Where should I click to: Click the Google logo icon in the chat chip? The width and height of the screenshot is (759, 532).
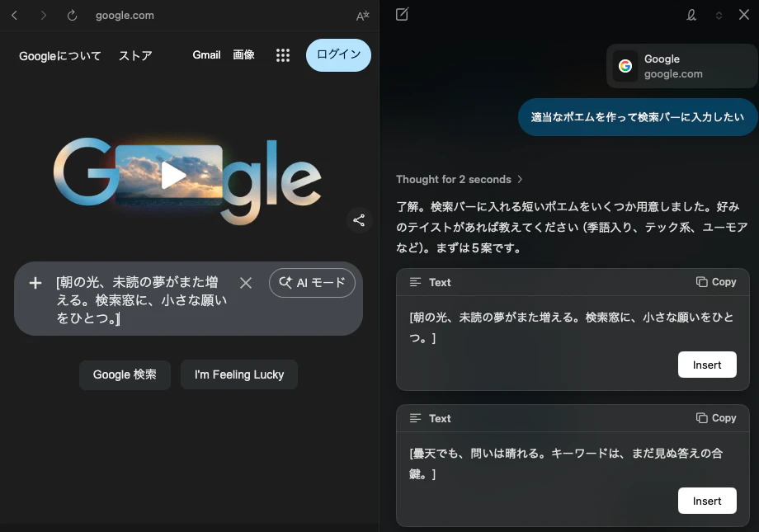pos(625,66)
